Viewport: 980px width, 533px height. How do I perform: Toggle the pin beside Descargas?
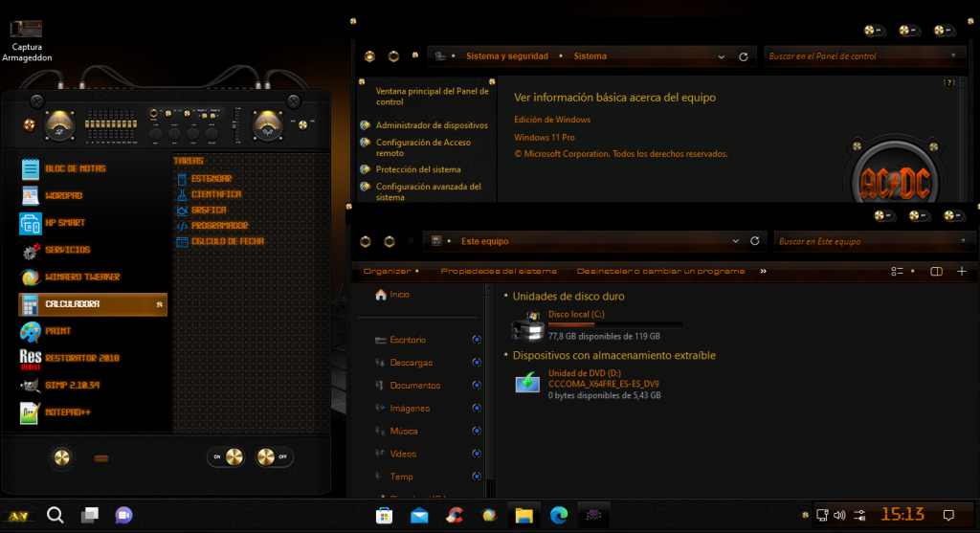coord(477,363)
